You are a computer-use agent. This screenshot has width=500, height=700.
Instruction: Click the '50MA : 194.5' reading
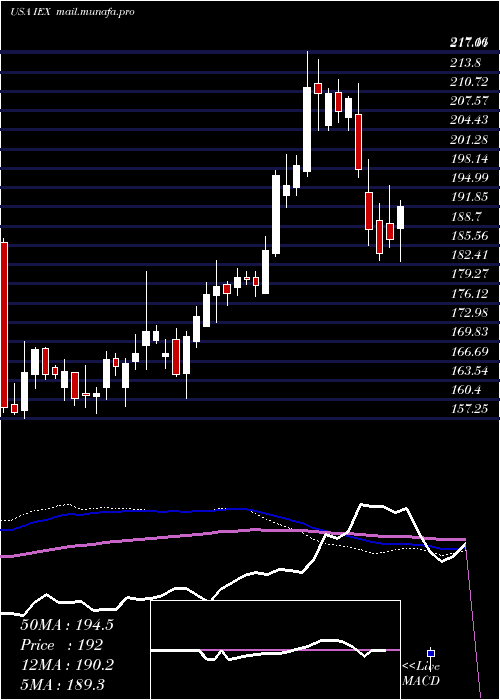click(x=67, y=625)
